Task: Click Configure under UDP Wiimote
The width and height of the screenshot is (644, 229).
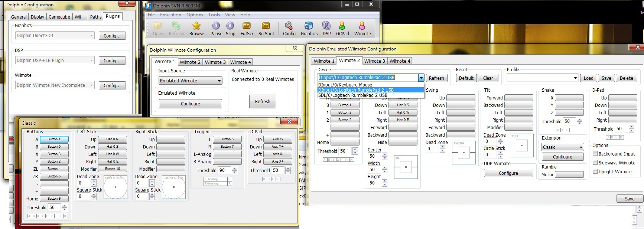Action: (508, 173)
